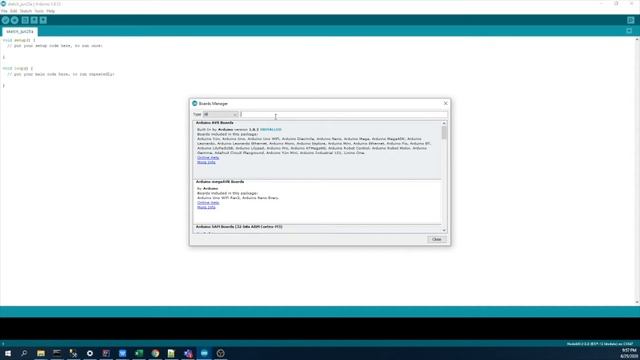Click the Boards Manager dialog title icon
Viewport: 640px width, 360px height.
click(x=195, y=104)
